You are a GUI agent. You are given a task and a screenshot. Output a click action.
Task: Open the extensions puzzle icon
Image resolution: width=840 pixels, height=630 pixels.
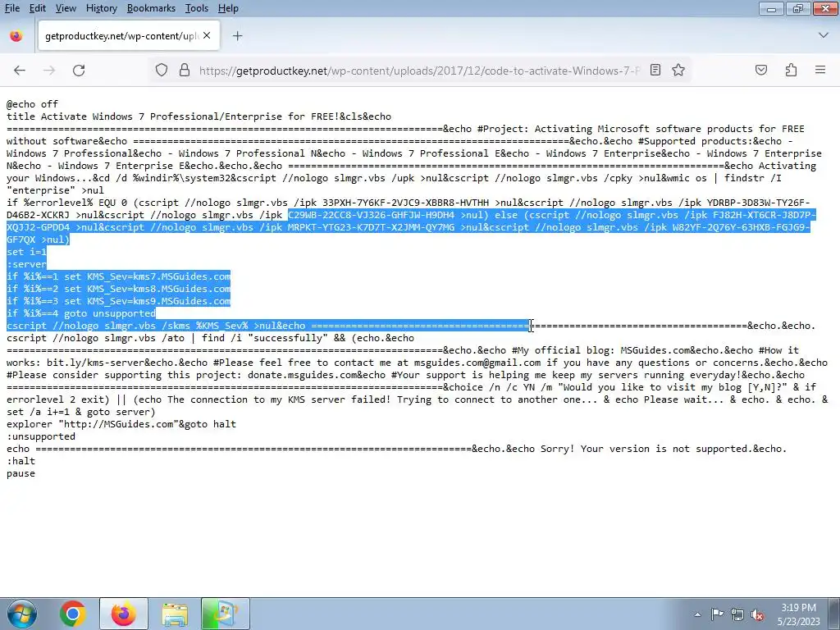click(791, 71)
